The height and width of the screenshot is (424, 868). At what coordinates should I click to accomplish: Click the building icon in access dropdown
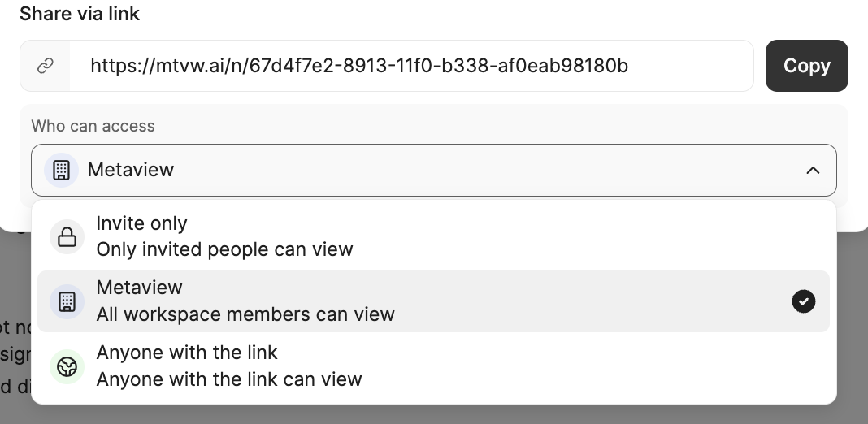pyautogui.click(x=61, y=170)
